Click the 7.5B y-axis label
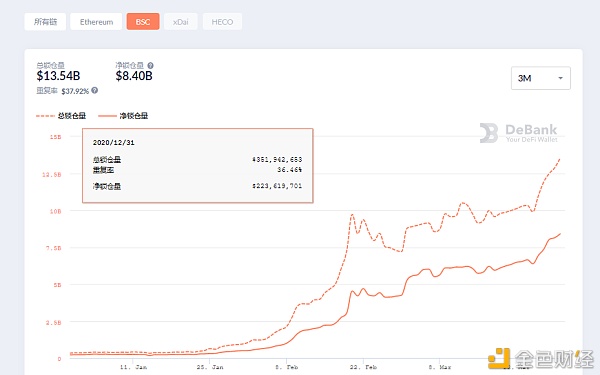Image resolution: width=600 pixels, height=375 pixels. click(54, 248)
